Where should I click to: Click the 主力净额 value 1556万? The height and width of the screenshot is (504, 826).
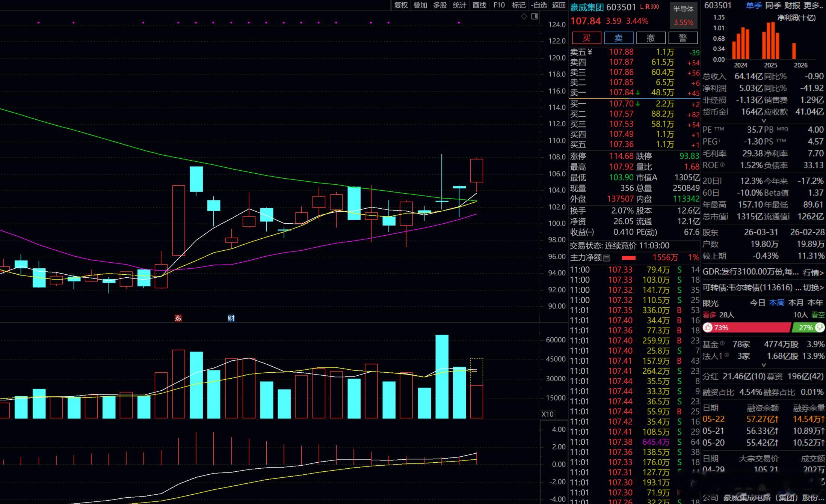click(665, 257)
